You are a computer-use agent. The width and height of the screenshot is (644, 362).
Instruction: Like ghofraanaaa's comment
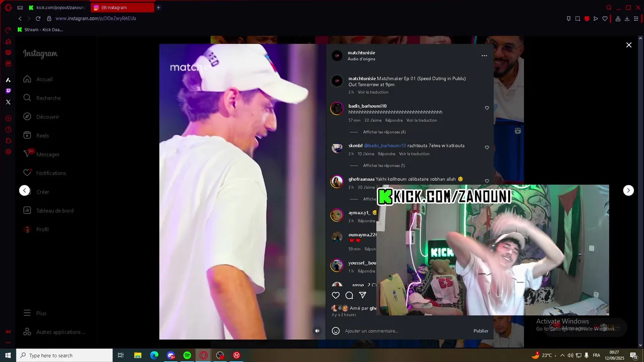(487, 181)
